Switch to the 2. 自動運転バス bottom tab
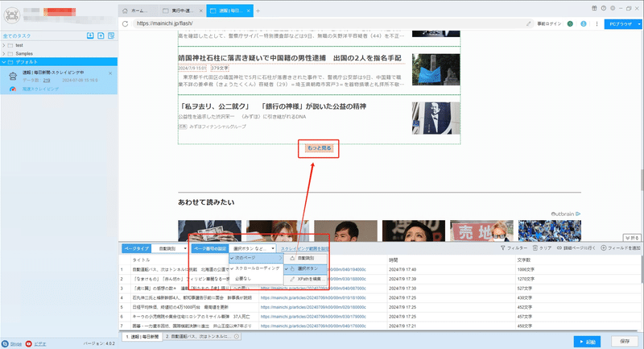This screenshot has width=644, height=349. click(202, 336)
